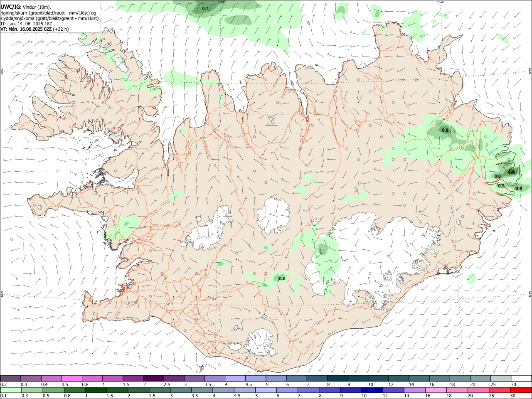Select the lightest green 0.1 swatch in the rain scale
The height and width of the screenshot is (399, 532).
click(11, 390)
